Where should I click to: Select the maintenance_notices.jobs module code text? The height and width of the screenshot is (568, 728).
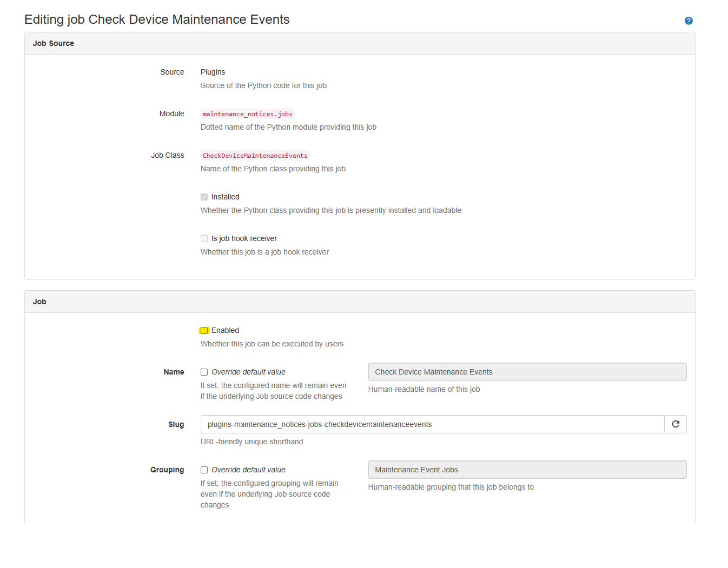(247, 113)
